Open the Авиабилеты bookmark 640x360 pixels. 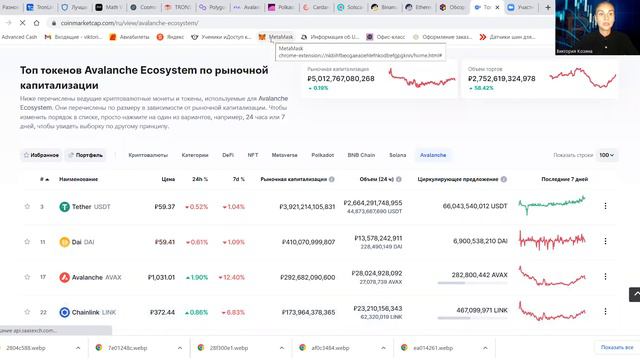click(129, 37)
